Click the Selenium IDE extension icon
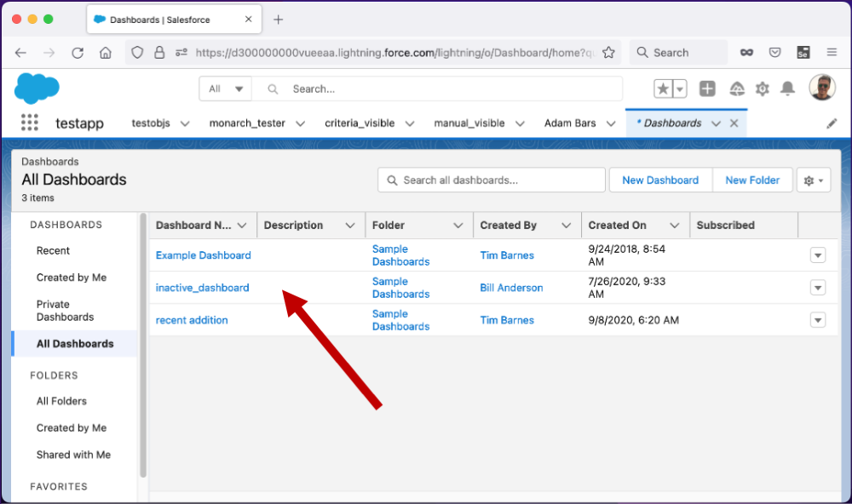 point(803,53)
